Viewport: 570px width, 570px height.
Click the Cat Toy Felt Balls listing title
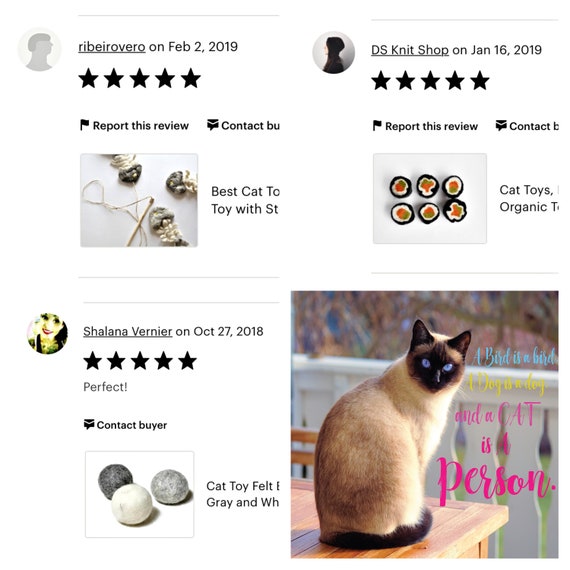[242, 494]
